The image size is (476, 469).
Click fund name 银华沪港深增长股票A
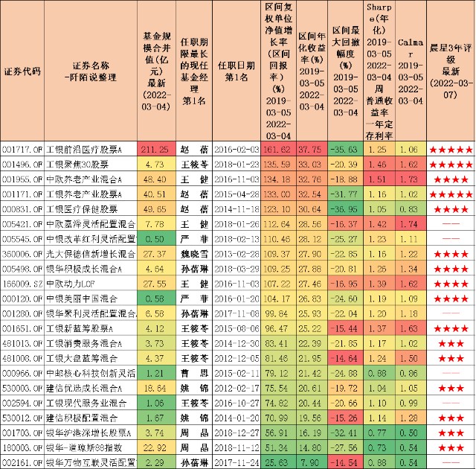[x=91, y=433]
